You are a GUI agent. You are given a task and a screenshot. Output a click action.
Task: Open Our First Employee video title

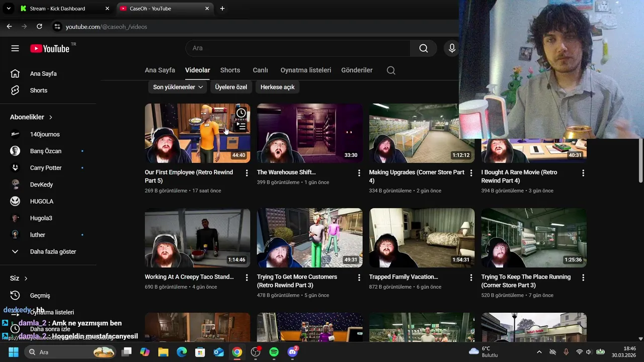tap(189, 176)
